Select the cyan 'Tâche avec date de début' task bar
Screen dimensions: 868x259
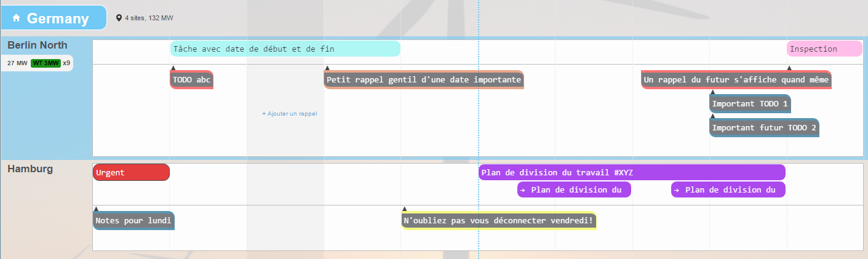pos(285,49)
